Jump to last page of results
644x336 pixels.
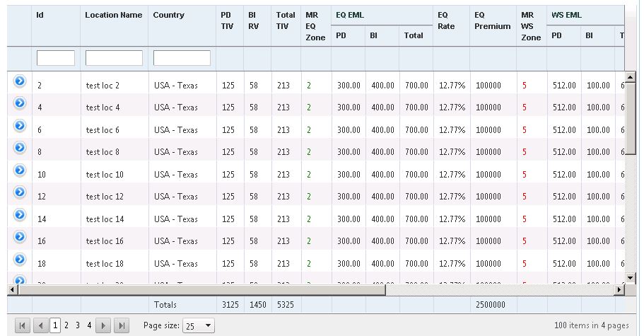[x=122, y=325]
